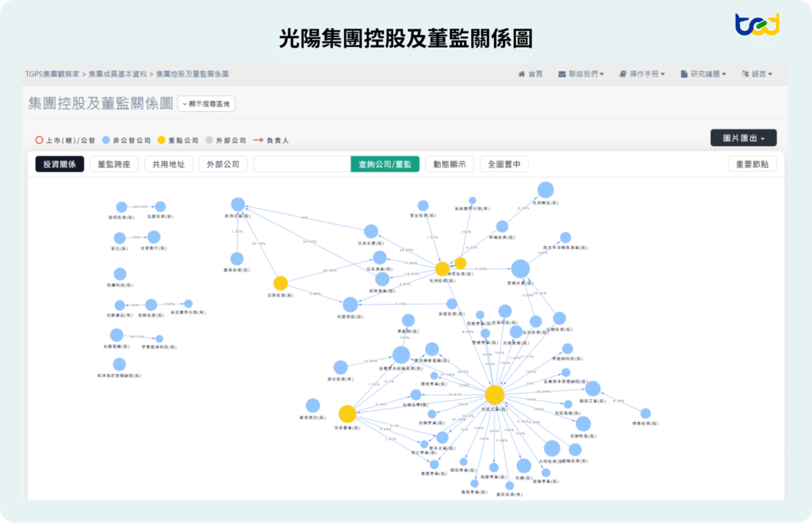
Task: Toggle the 非公發公司 legend item
Action: tap(126, 140)
